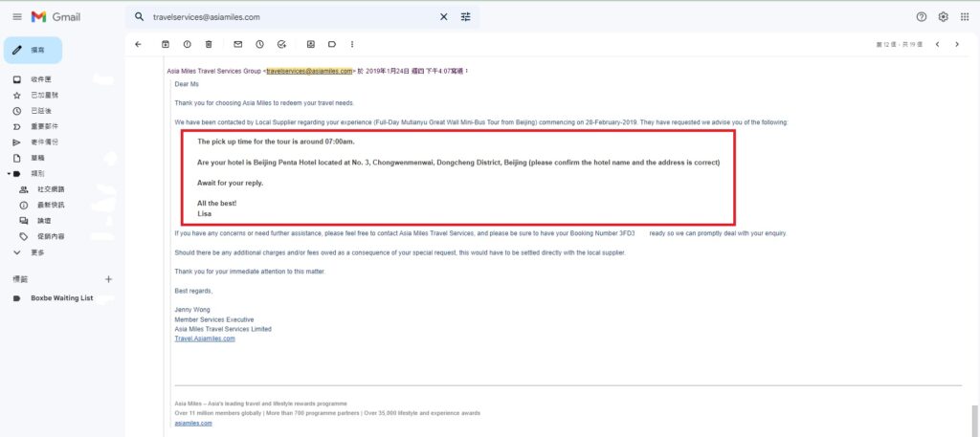Image resolution: width=980 pixels, height=437 pixels.
Task: Click the search magnifier icon
Action: pyautogui.click(x=140, y=17)
